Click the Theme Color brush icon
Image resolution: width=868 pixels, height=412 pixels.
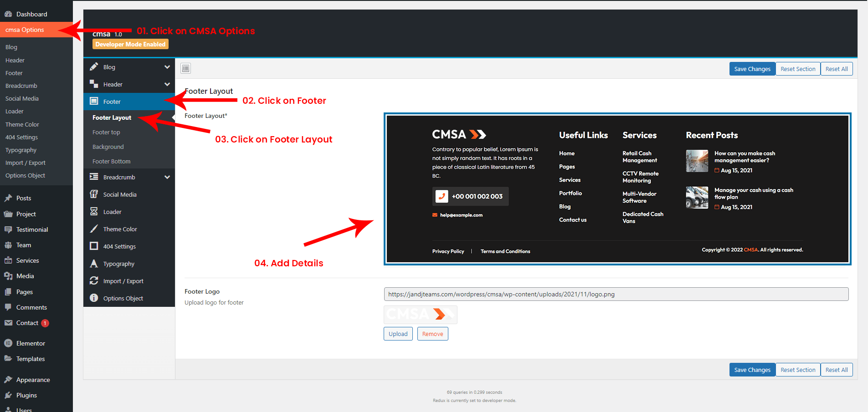94,229
